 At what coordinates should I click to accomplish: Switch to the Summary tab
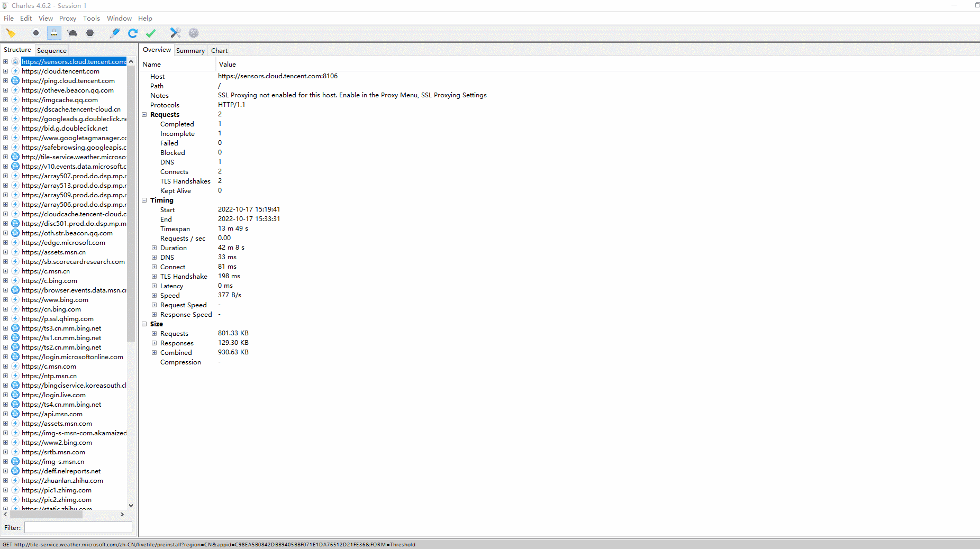point(190,51)
